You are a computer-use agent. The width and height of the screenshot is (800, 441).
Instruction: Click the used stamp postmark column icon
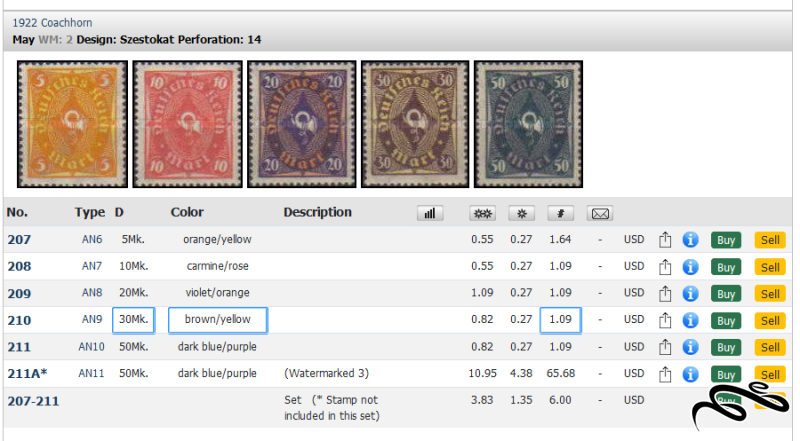tap(561, 213)
